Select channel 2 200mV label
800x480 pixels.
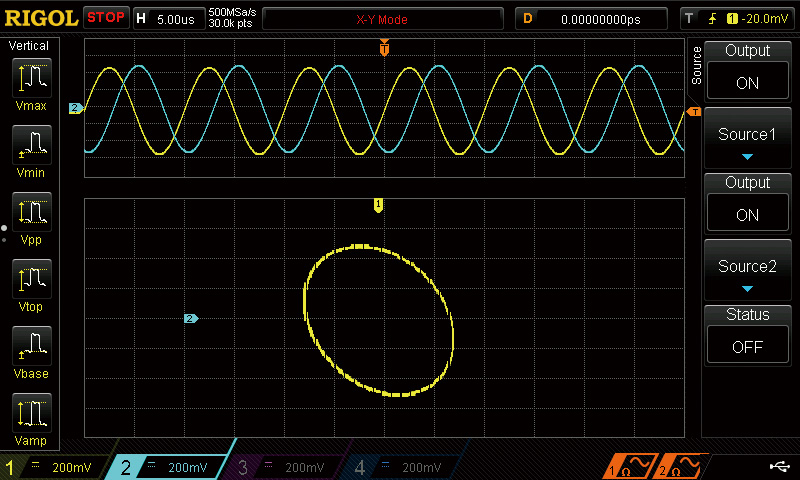pos(188,467)
